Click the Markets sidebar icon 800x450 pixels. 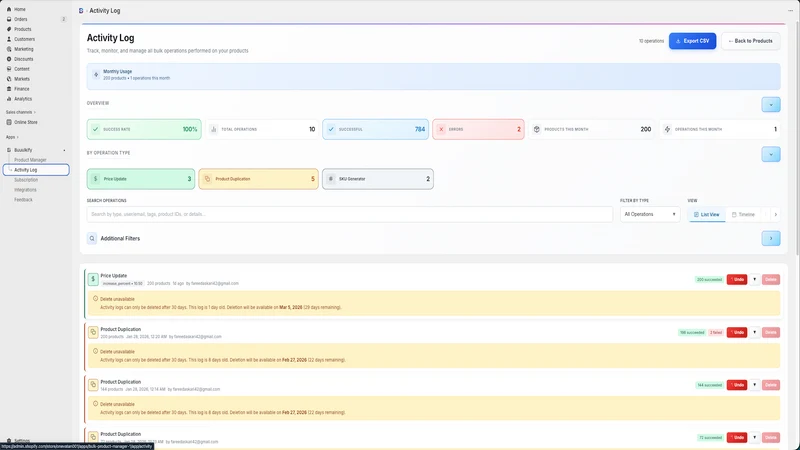[9, 79]
